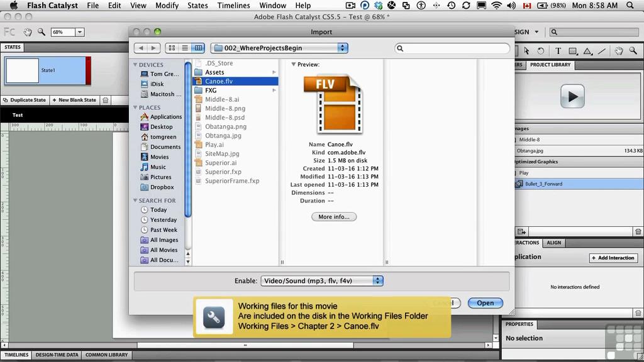Select the Rotate tool
This screenshot has width=644, height=362.
[x=540, y=51]
